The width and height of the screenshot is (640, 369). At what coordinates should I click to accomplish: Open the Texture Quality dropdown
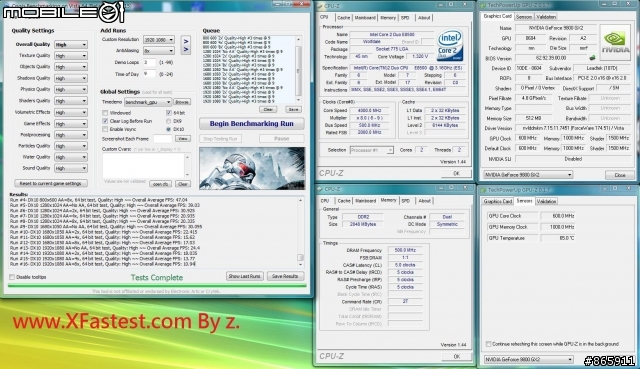point(71,56)
